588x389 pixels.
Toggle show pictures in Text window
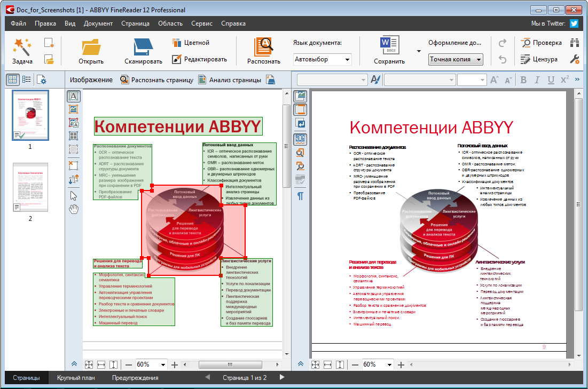pyautogui.click(x=300, y=96)
